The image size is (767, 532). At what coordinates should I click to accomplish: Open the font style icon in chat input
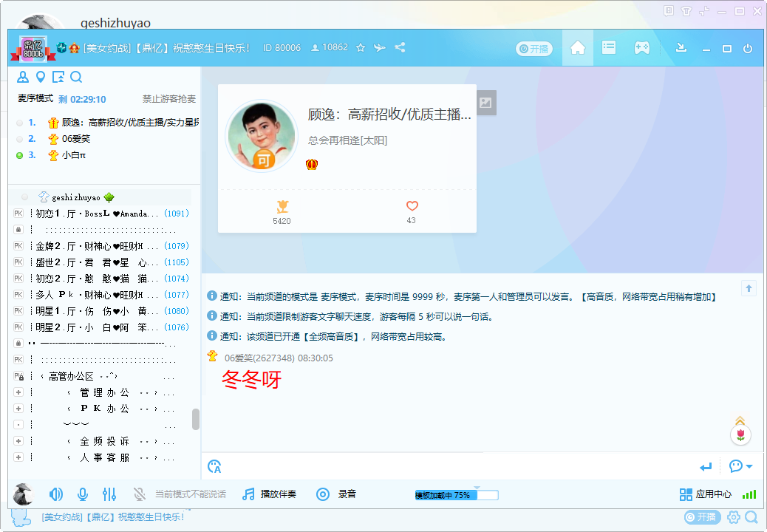tap(214, 466)
